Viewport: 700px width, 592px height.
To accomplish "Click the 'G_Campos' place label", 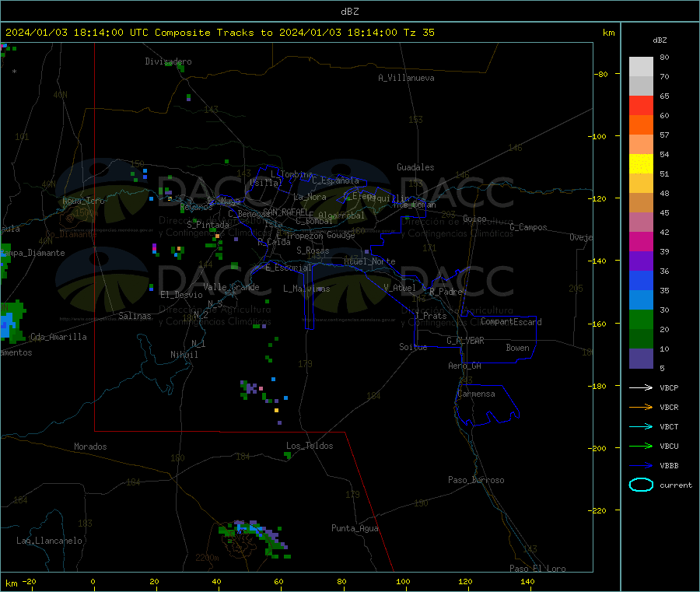I will click(529, 227).
